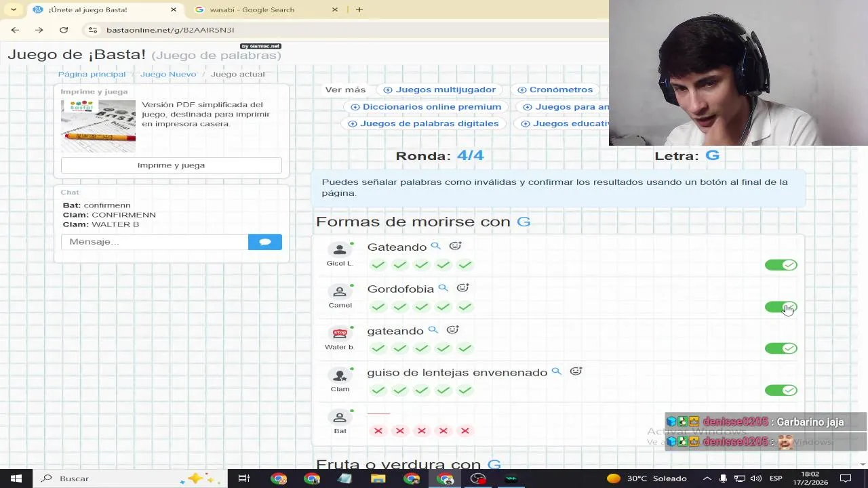Expand Juegos para... category link
Image resolution: width=868 pixels, height=488 pixels.
(564, 106)
